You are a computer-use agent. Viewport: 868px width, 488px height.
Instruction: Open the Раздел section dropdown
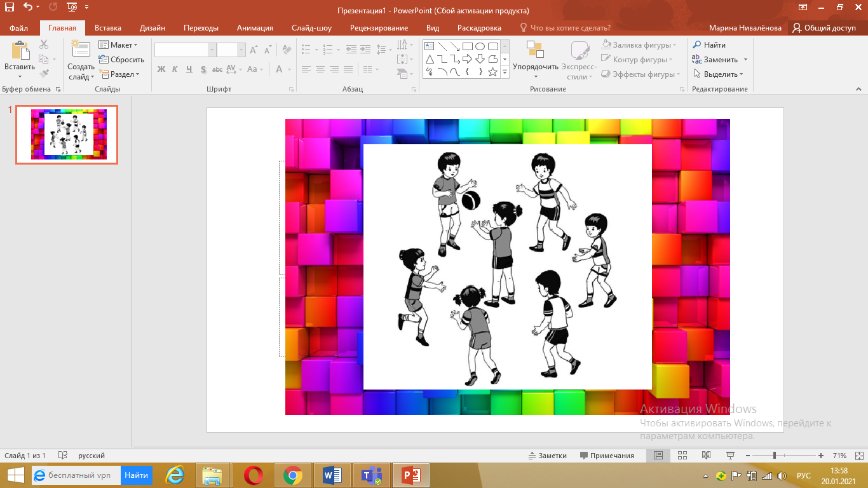click(119, 74)
